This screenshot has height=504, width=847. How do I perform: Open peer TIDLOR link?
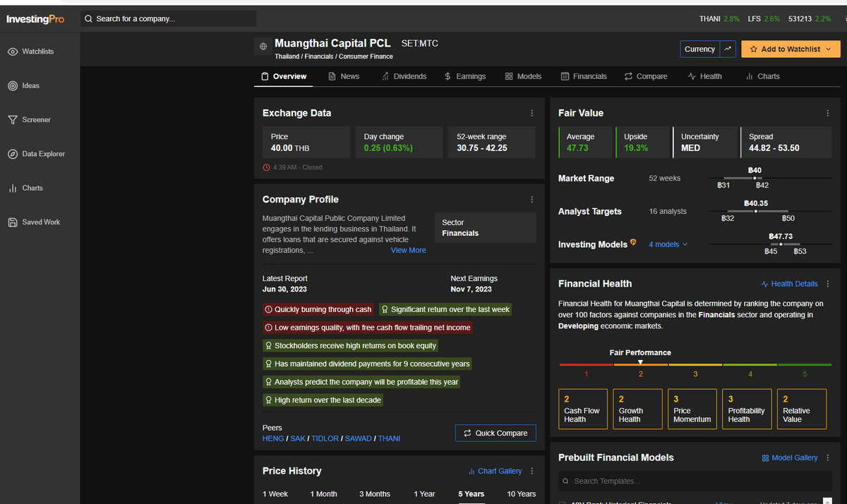[325, 438]
